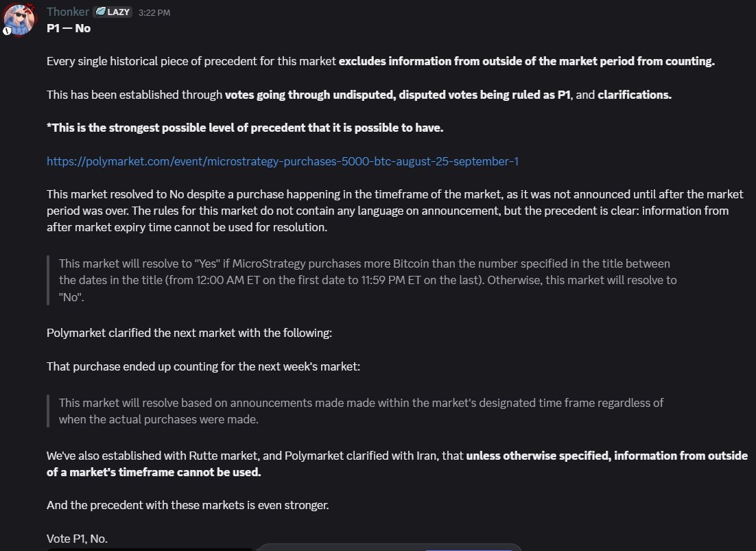
Task: Open the polymarket.com microstrategy event link
Action: 283,161
